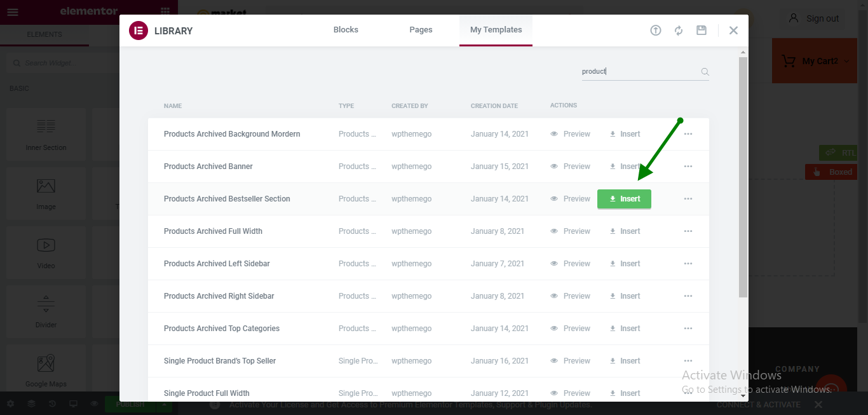
Task: Open more options for Products Archived Bestseller Section
Action: click(x=688, y=199)
